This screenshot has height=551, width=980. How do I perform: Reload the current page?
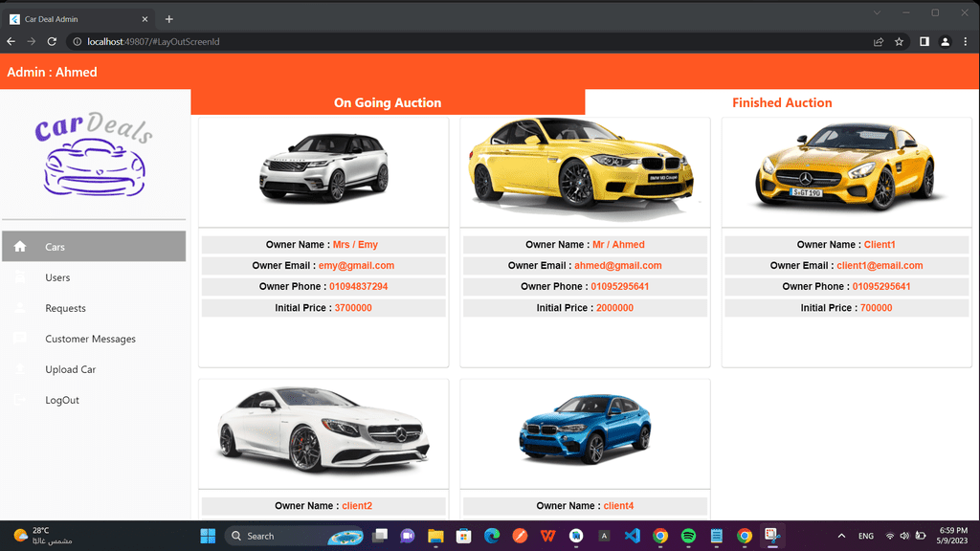pyautogui.click(x=52, y=41)
